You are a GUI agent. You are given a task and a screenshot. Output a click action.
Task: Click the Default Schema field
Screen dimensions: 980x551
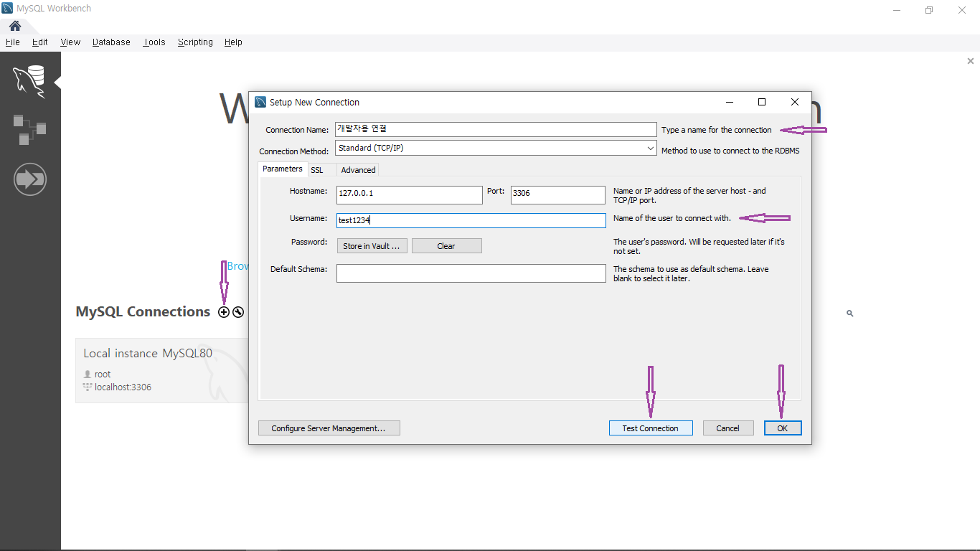coord(471,273)
